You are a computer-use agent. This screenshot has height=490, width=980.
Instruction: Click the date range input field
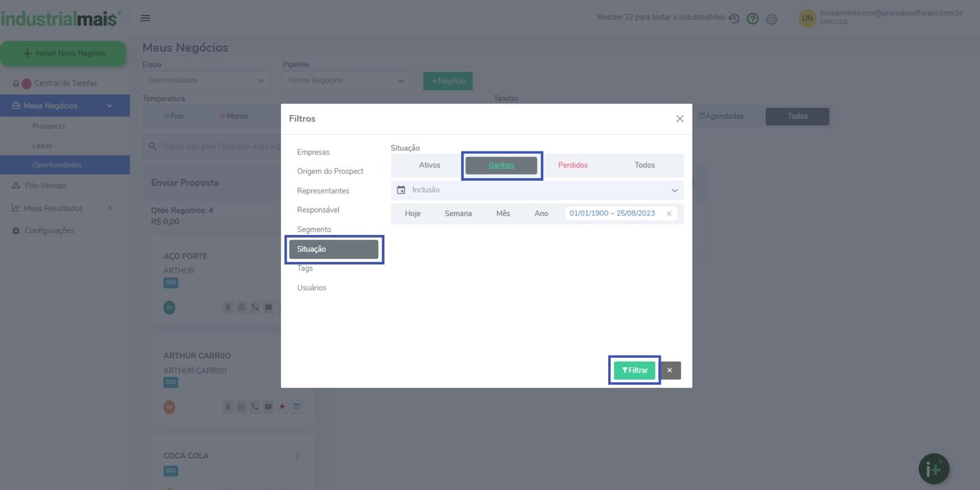click(612, 214)
